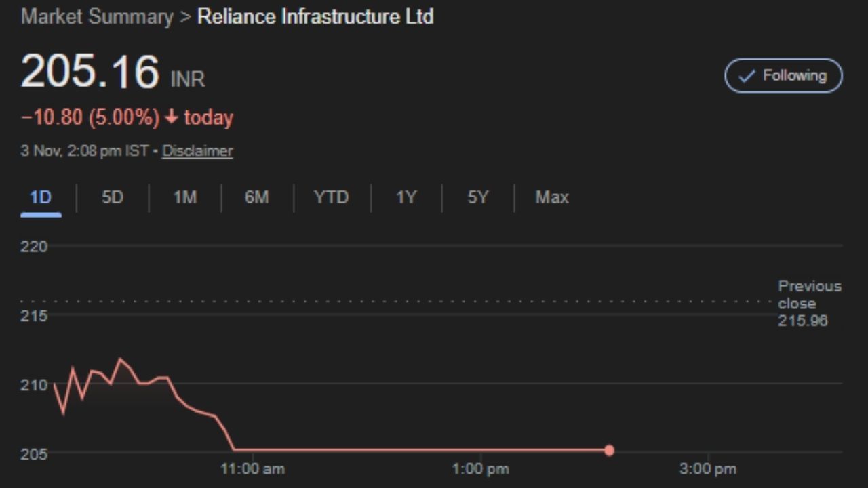
Task: Show the Max time range
Action: (x=552, y=197)
